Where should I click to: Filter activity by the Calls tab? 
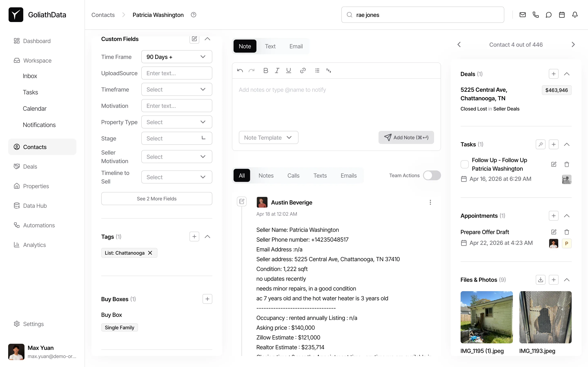point(294,175)
